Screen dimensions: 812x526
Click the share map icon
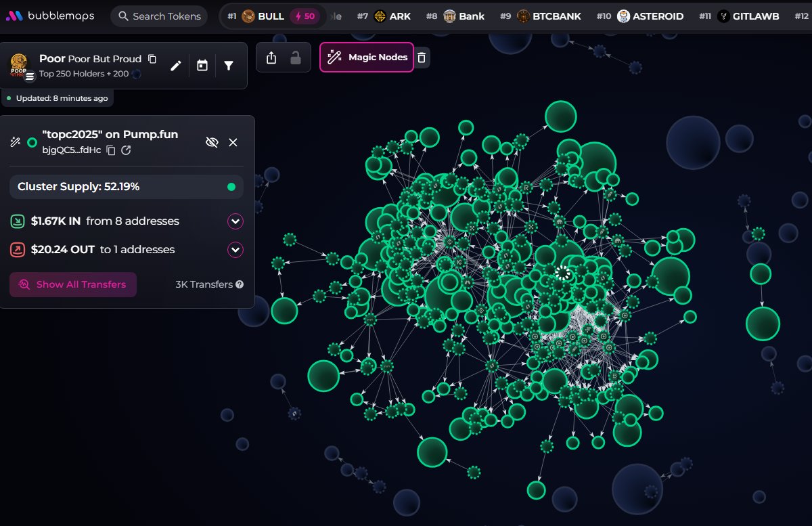coord(271,58)
